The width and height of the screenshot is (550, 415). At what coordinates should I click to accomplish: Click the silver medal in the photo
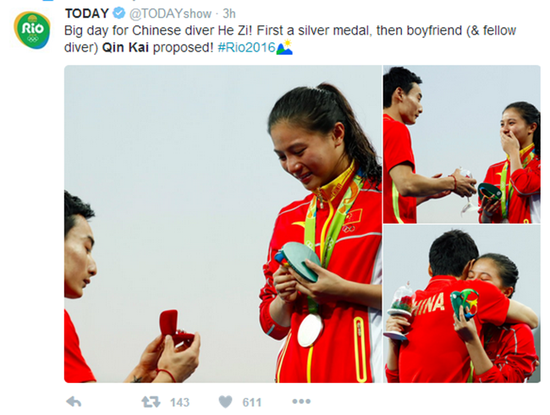(310, 330)
